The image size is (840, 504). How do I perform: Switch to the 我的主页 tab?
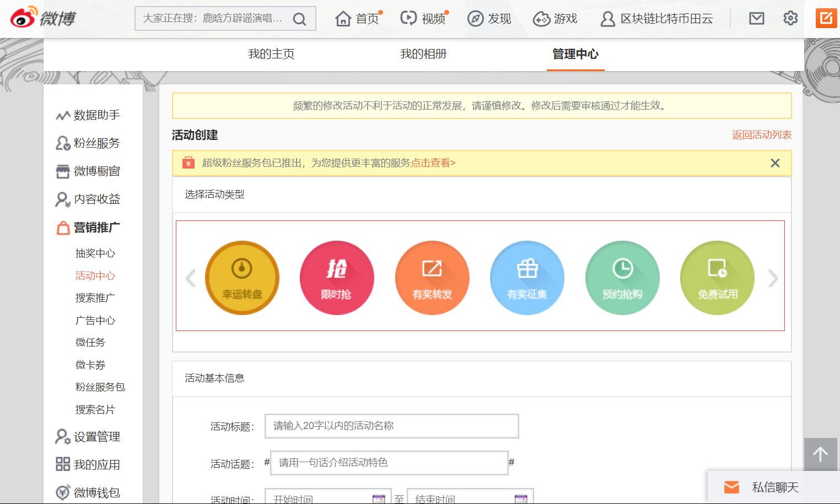pos(271,54)
